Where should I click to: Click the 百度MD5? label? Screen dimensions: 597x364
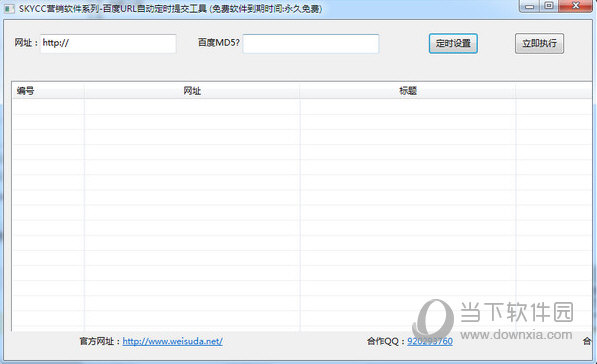[x=219, y=43]
